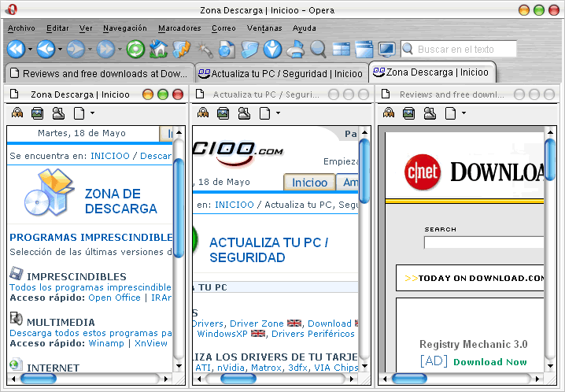Click print preview icon in Reviews pane
The image size is (565, 392).
[x=430, y=113]
